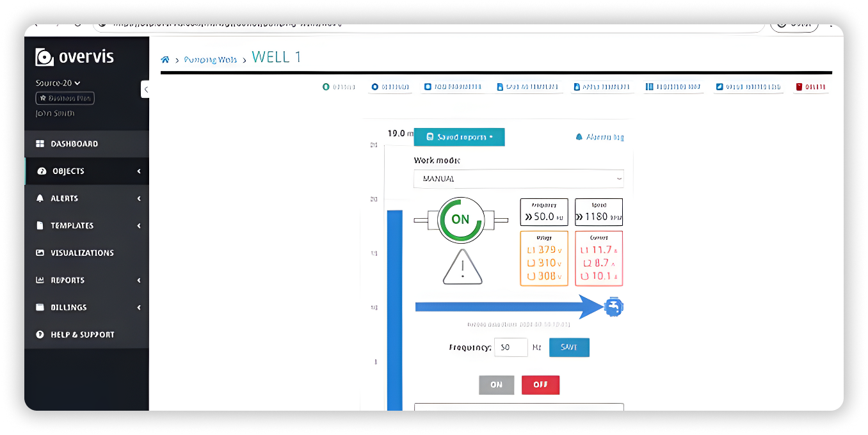Click the green ON pump status indicator

[x=460, y=219]
